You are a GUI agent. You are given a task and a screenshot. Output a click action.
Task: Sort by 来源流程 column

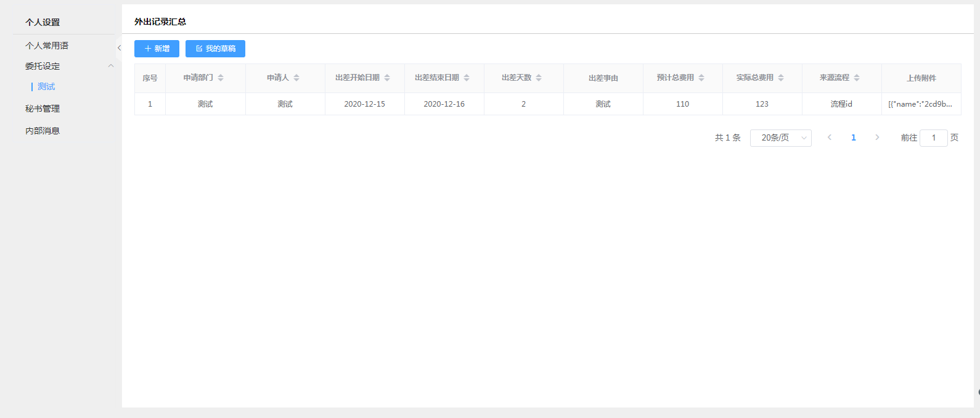[x=857, y=78]
